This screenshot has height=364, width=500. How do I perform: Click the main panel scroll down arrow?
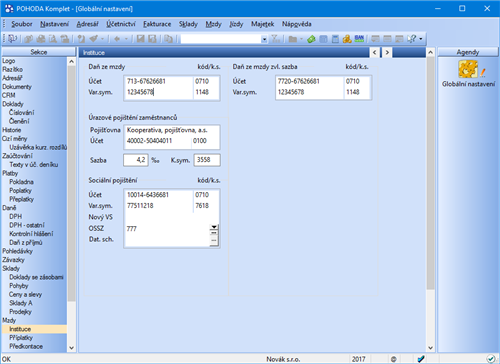coord(431,348)
